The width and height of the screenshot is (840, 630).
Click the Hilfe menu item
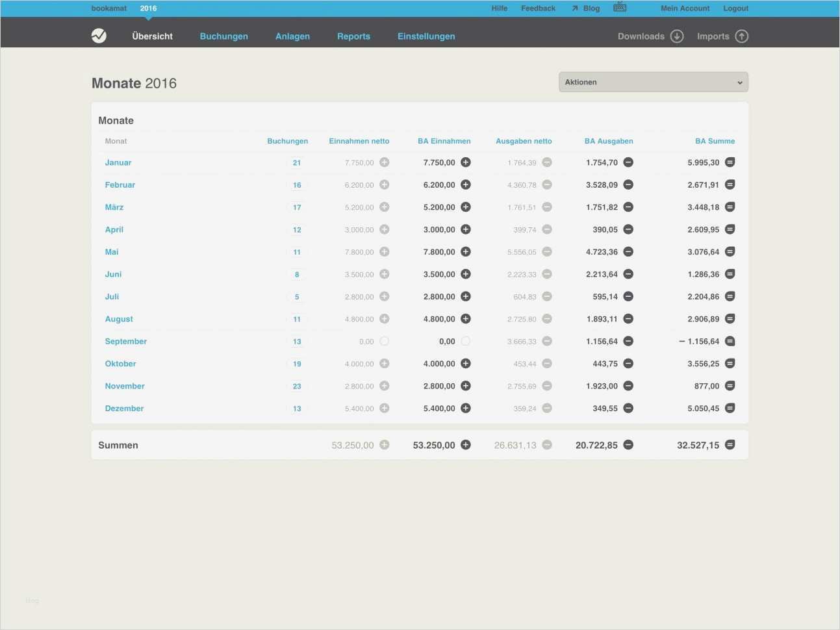[500, 8]
